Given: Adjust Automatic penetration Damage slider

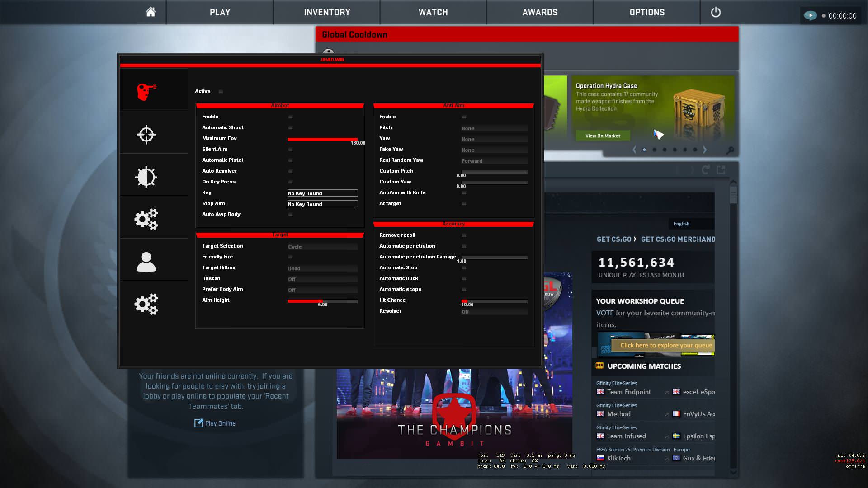Looking at the screenshot, I should click(x=494, y=258).
